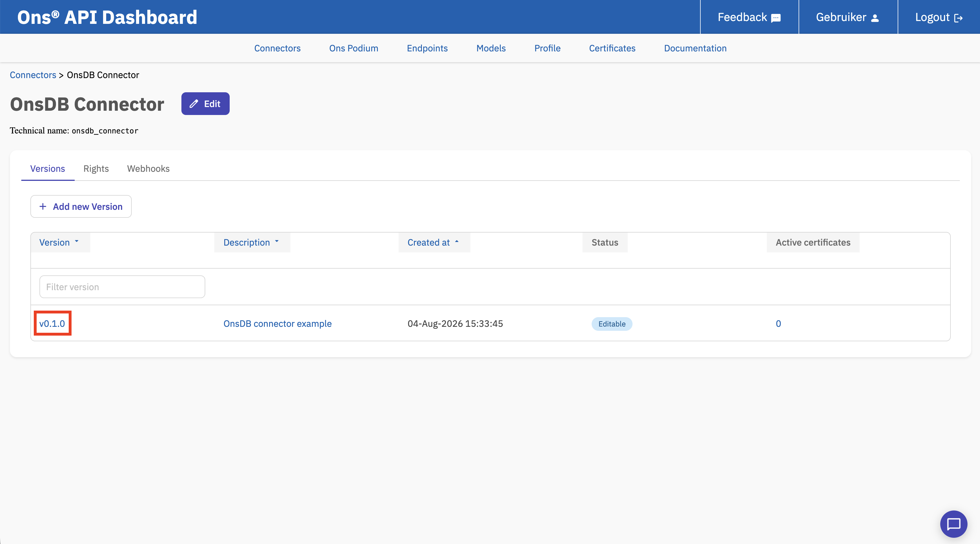Click active certificates count 0

point(778,323)
